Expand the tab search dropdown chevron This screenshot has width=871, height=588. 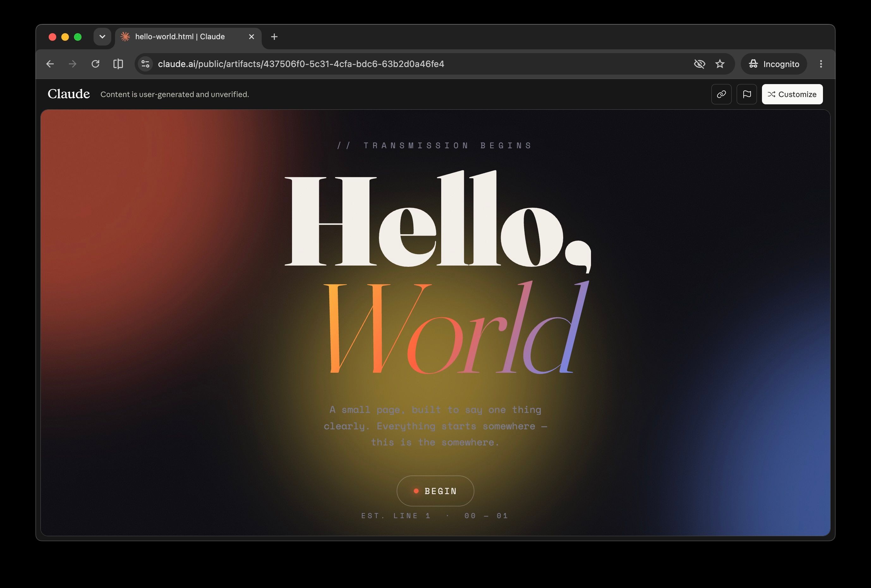(x=102, y=37)
